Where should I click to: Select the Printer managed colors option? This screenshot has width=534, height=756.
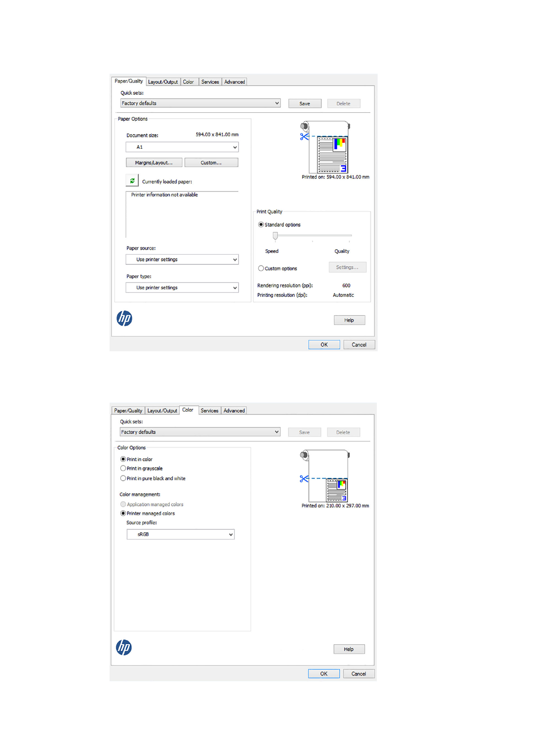[x=123, y=513]
